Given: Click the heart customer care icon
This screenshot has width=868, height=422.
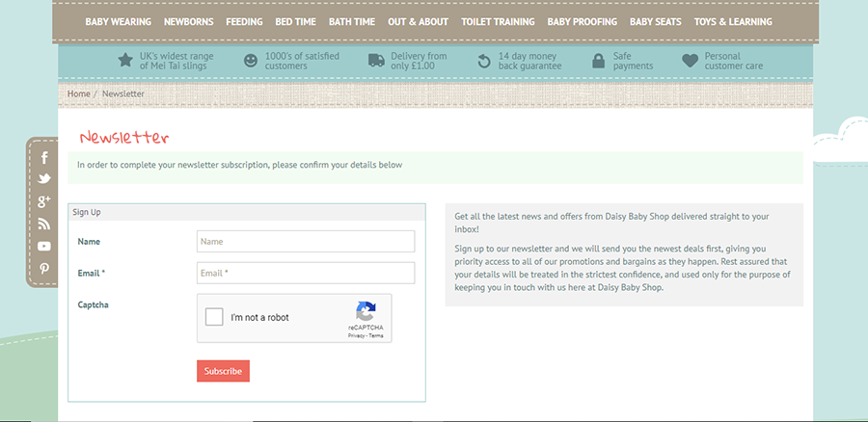Looking at the screenshot, I should (690, 61).
